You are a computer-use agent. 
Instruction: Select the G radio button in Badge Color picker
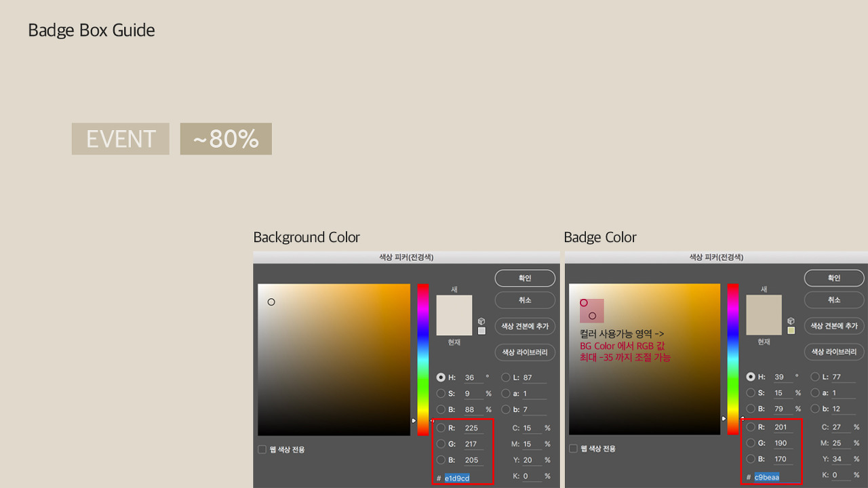click(x=751, y=443)
